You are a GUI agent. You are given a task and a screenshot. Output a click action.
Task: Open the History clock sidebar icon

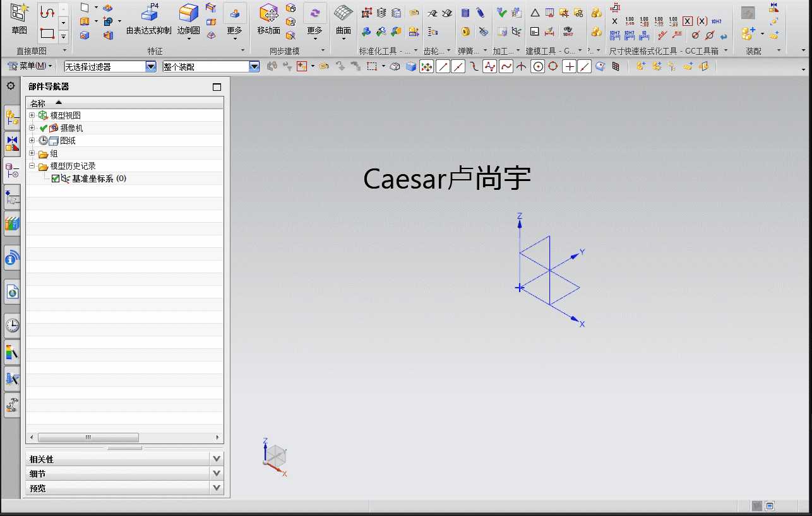[x=12, y=325]
